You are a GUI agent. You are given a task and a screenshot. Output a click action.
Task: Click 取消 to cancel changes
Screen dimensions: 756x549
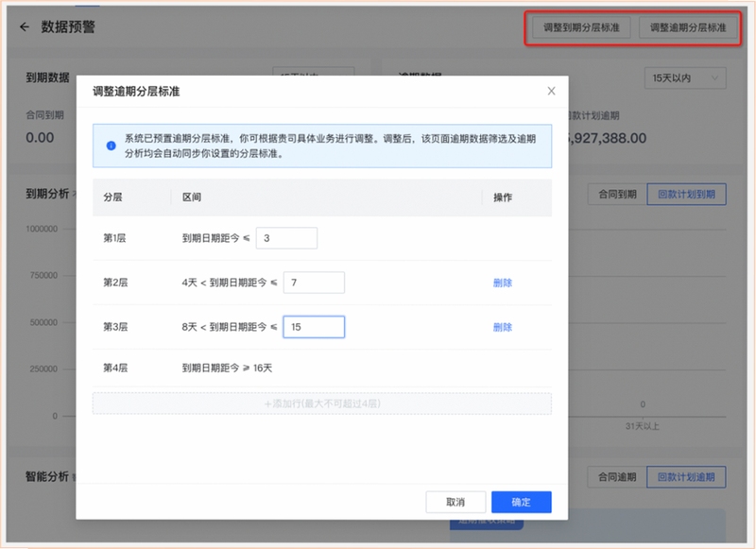click(455, 503)
